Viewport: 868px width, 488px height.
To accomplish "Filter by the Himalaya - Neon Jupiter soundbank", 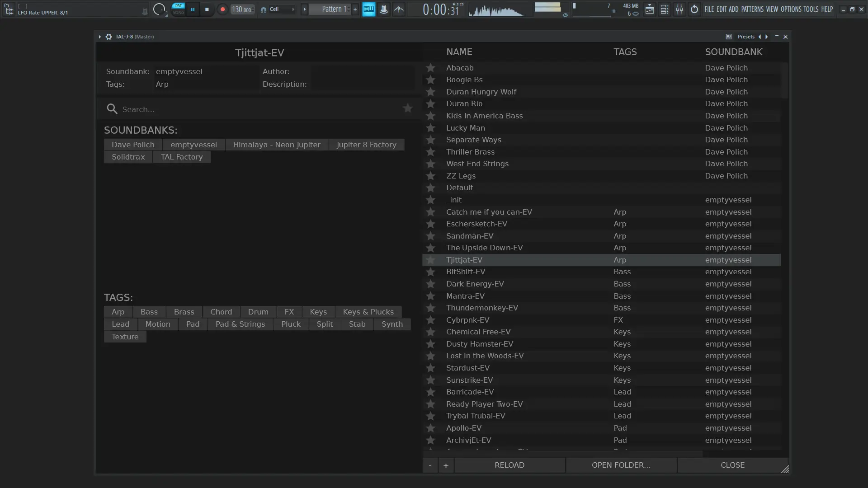I will pos(276,145).
